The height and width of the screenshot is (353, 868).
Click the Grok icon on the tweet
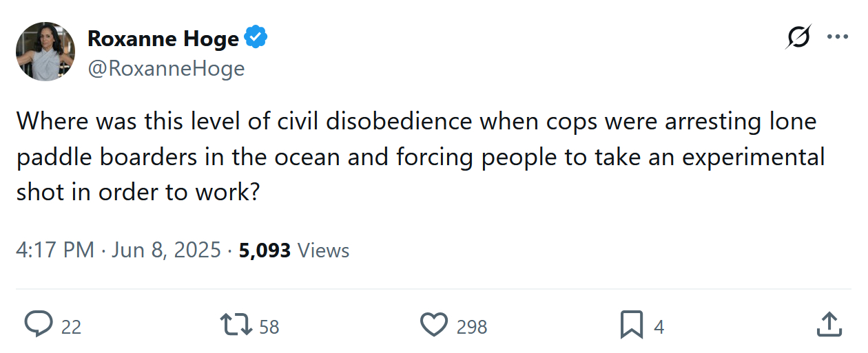pos(799,37)
